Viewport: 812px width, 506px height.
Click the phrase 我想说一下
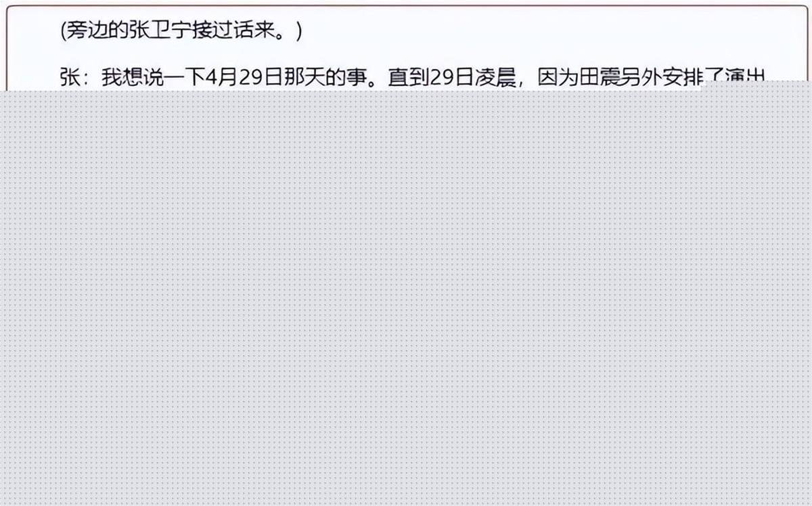click(153, 76)
